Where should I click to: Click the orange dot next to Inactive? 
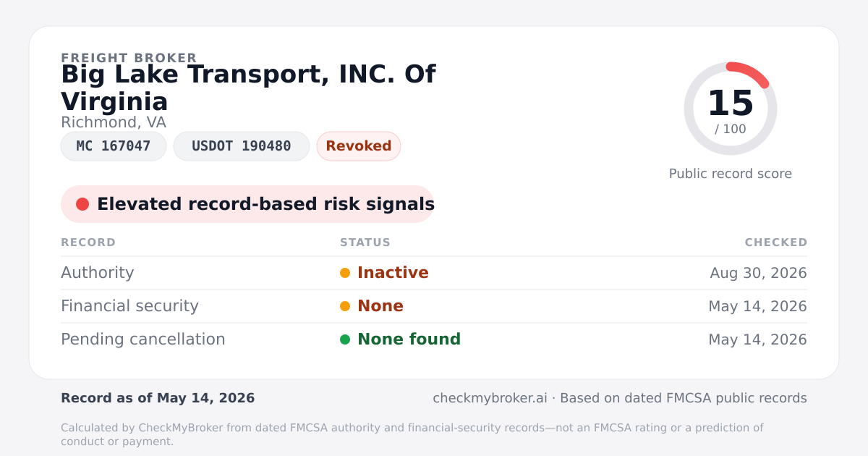345,273
